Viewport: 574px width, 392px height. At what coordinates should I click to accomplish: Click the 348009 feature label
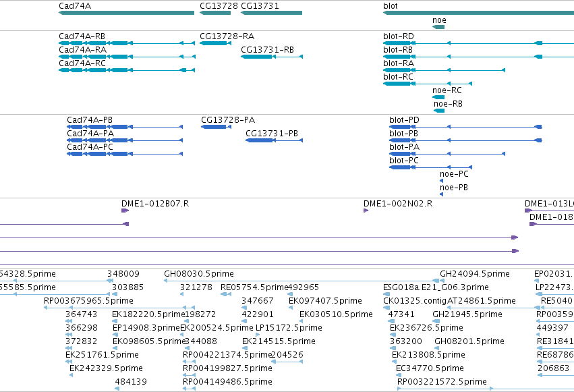pos(123,274)
